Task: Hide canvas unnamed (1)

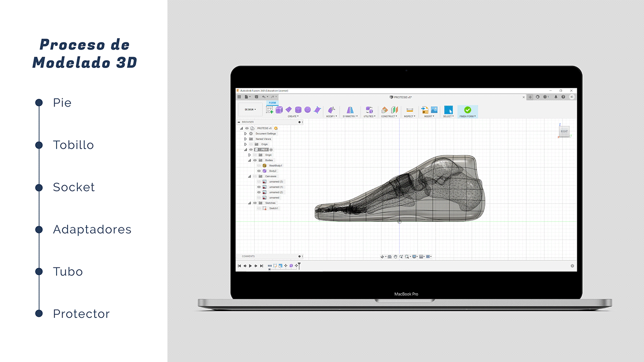Action: pyautogui.click(x=259, y=187)
